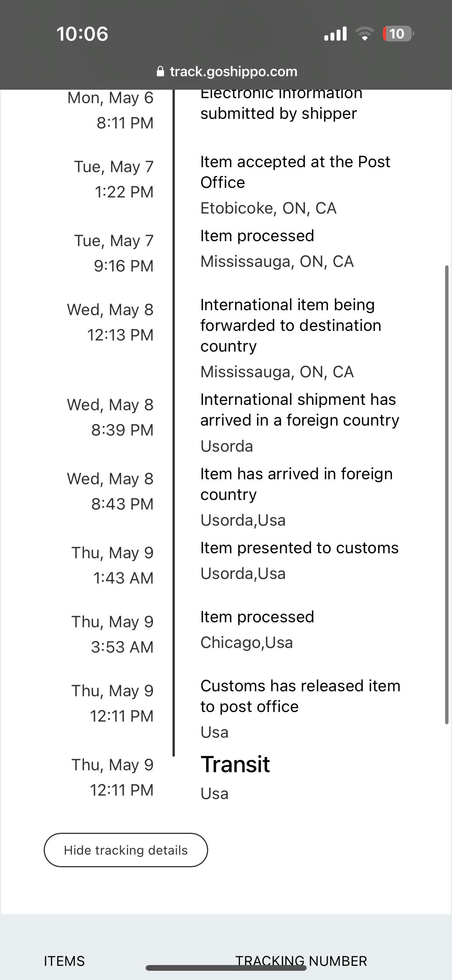452x980 pixels.
Task: Tap the Etobicoke, ON, CA location text
Action: [268, 208]
